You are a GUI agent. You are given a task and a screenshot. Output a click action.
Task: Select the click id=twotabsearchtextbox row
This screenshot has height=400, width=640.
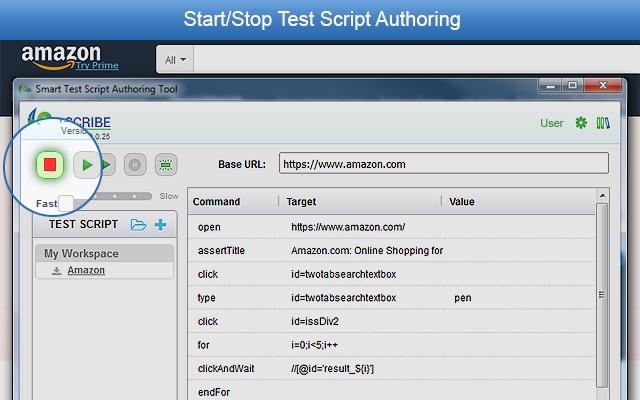click(x=392, y=274)
